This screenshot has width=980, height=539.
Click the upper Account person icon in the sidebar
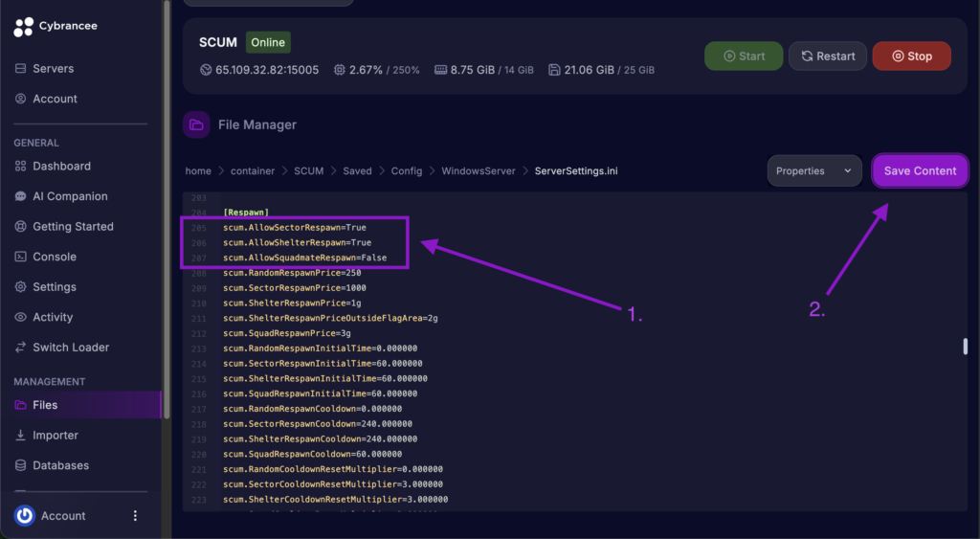[x=21, y=99]
